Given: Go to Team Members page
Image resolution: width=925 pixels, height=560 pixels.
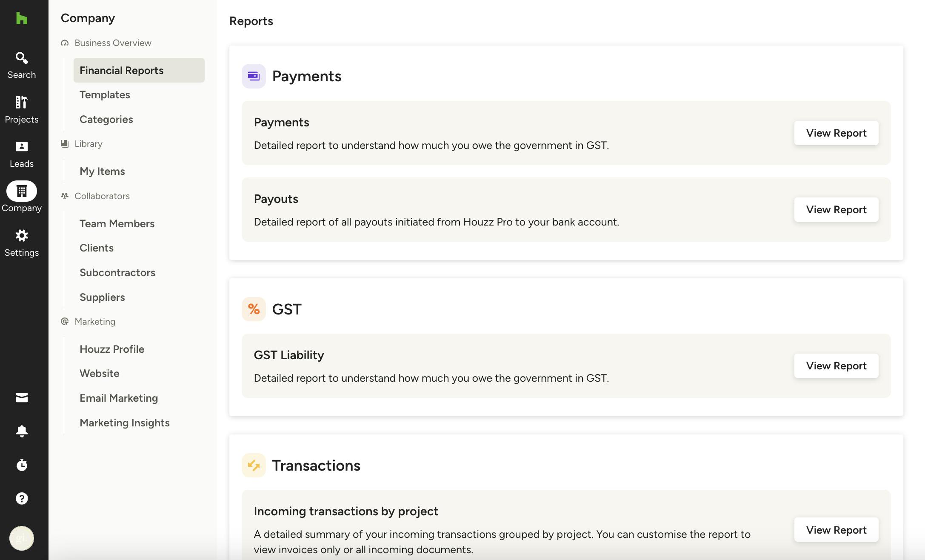Looking at the screenshot, I should point(117,224).
